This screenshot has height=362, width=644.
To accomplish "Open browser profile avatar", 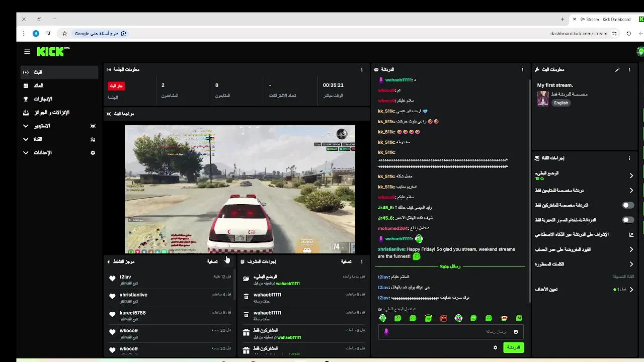I will 36,34.
